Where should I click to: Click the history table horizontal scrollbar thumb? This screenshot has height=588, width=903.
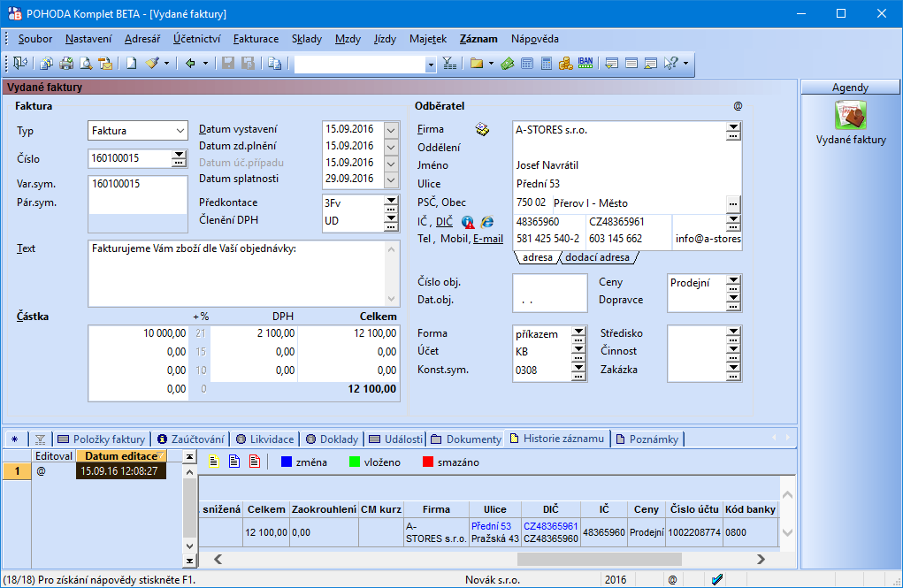click(599, 559)
